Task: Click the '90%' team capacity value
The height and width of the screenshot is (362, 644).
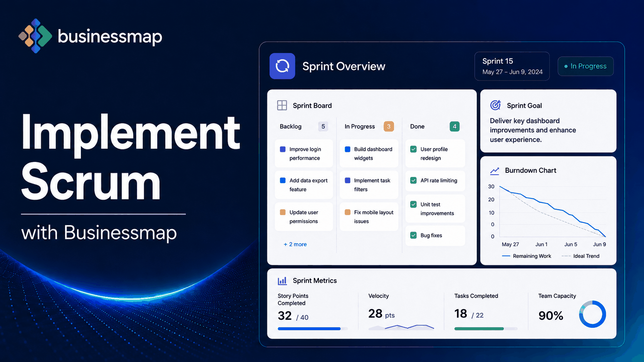Action: click(x=551, y=316)
